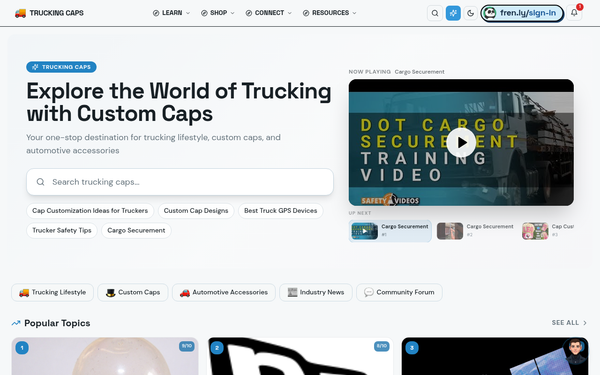Select Cargo Securement #2 in Up Next
The height and width of the screenshot is (375, 600).
click(x=476, y=231)
